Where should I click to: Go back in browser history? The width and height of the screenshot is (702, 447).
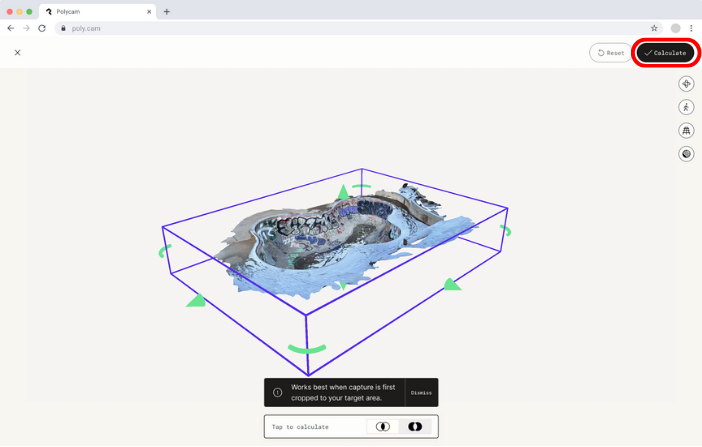pyautogui.click(x=11, y=28)
